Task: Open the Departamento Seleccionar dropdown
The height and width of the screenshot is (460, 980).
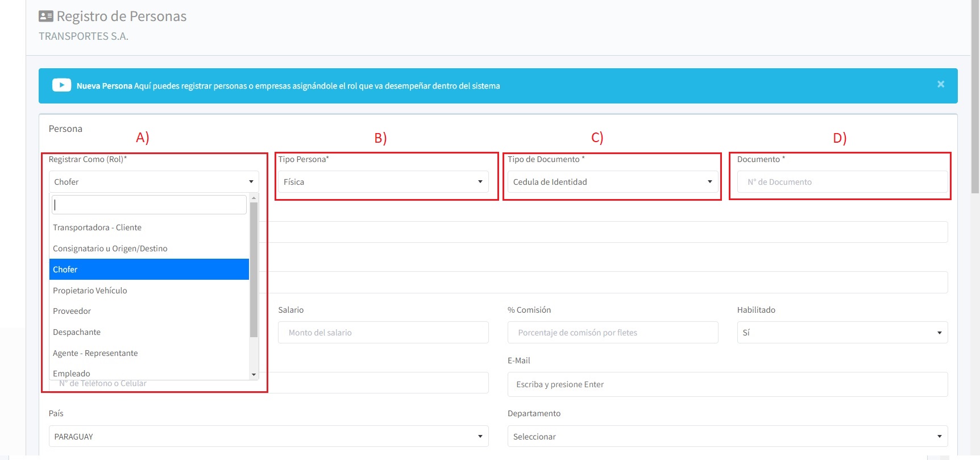Action: (727, 437)
